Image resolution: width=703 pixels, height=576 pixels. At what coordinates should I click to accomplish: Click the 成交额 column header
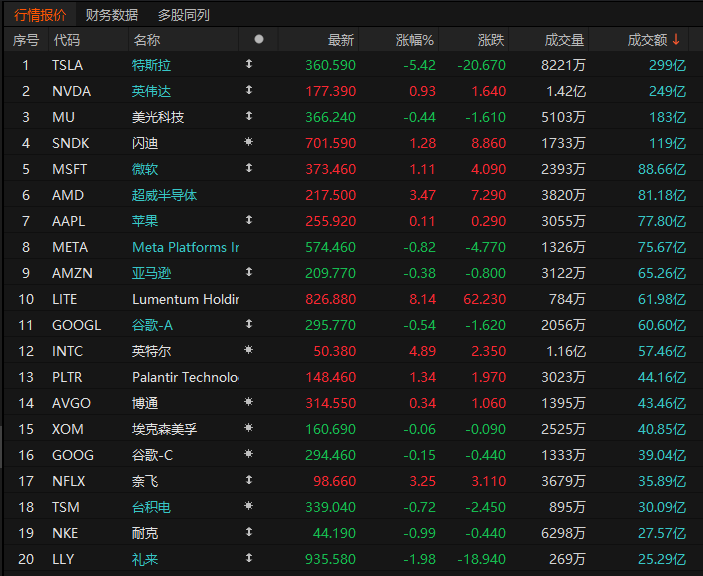pyautogui.click(x=647, y=40)
